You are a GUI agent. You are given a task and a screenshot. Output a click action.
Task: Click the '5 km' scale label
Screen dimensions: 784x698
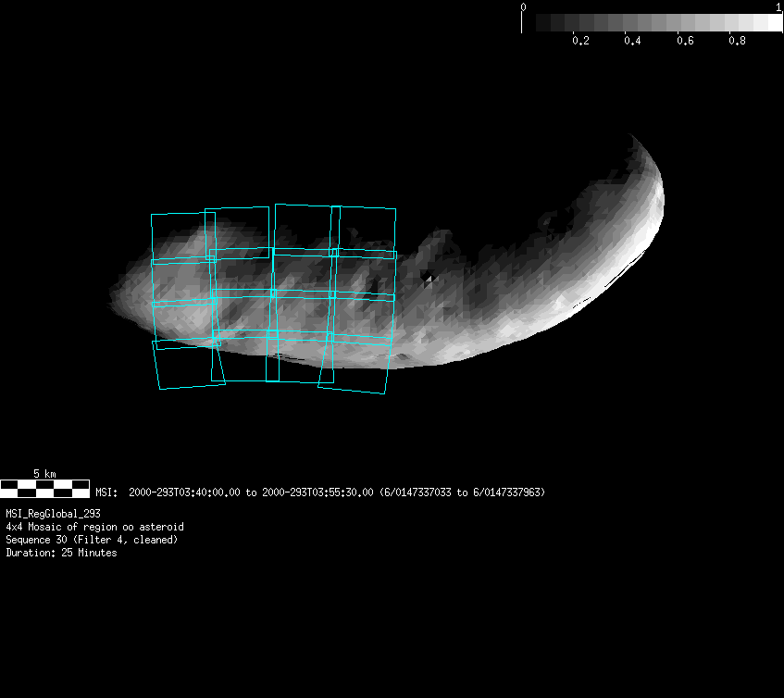tap(44, 473)
